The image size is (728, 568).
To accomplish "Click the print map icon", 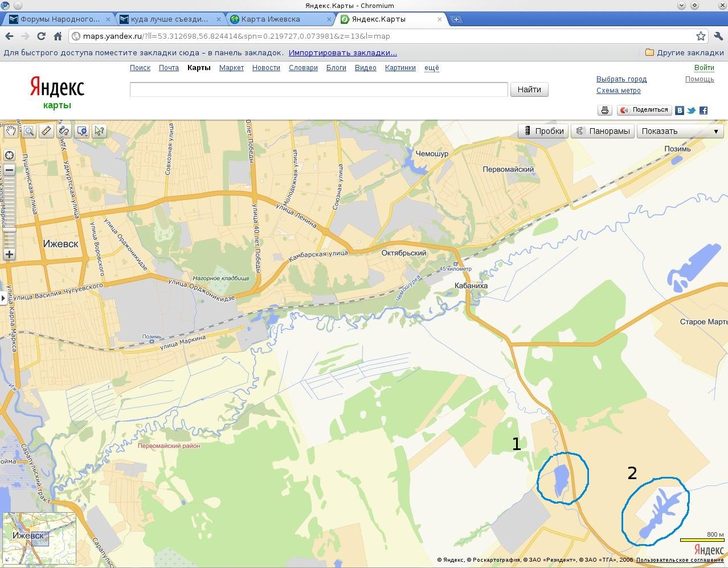I will pos(605,110).
